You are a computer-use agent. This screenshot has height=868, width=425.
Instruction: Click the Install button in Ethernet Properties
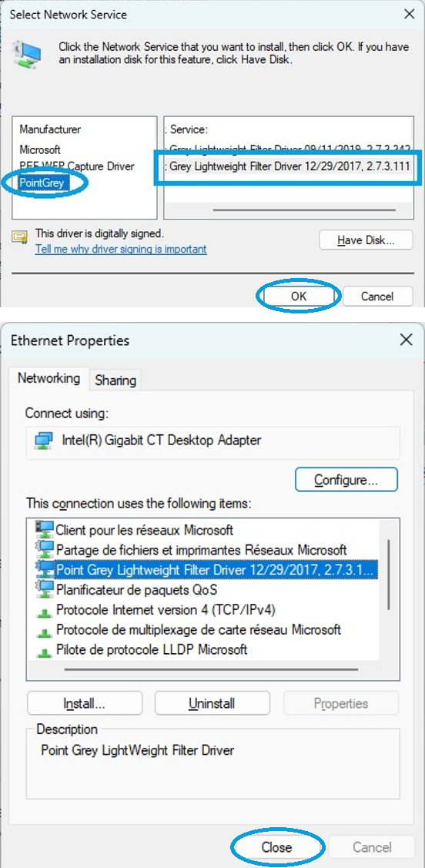point(85,704)
